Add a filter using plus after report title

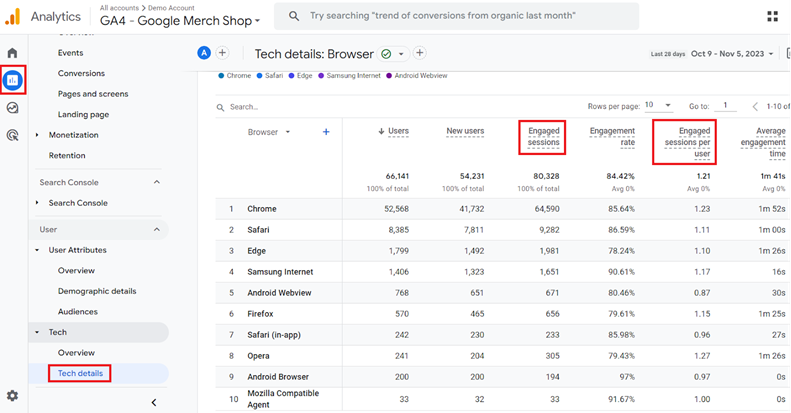click(x=419, y=52)
